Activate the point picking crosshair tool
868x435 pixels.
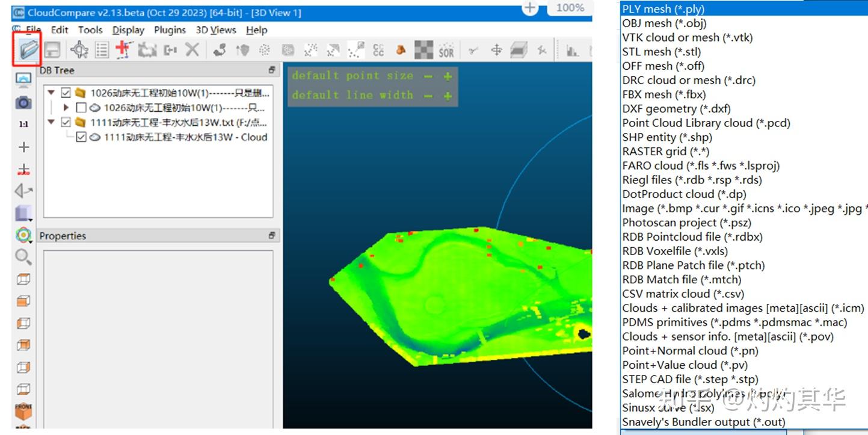(x=79, y=50)
